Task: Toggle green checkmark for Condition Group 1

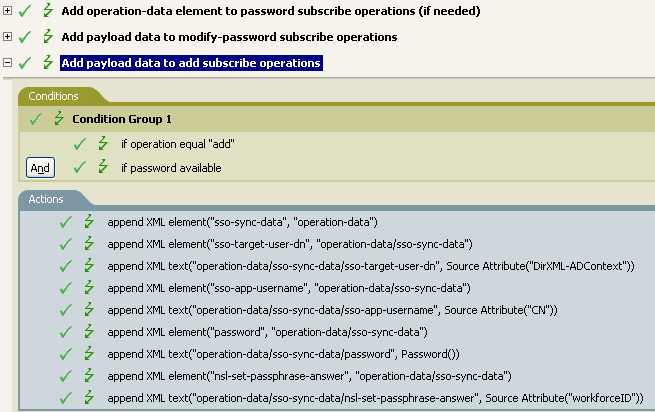Action: [36, 119]
